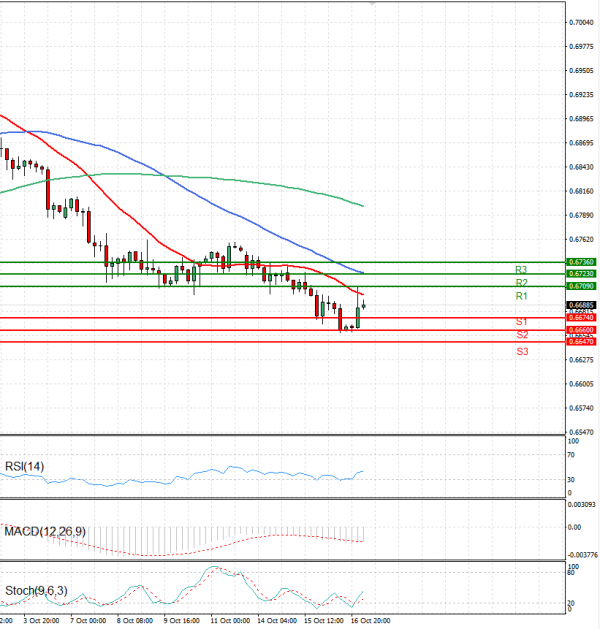Click the 16 Oct 20:00 time label
600x629 pixels.
pos(371,621)
